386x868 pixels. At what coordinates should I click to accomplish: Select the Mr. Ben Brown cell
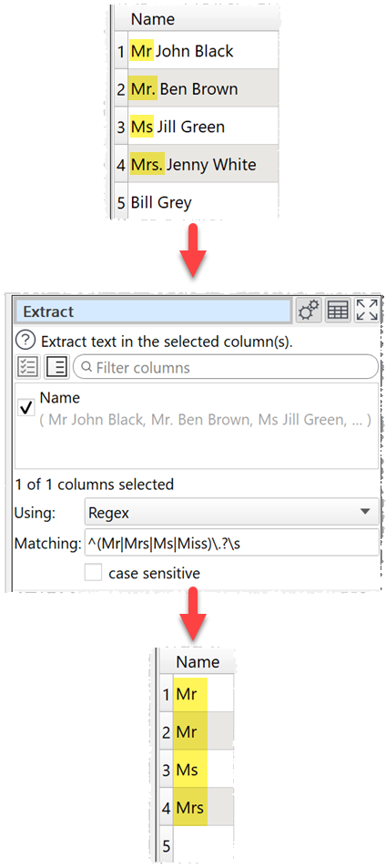click(204, 88)
